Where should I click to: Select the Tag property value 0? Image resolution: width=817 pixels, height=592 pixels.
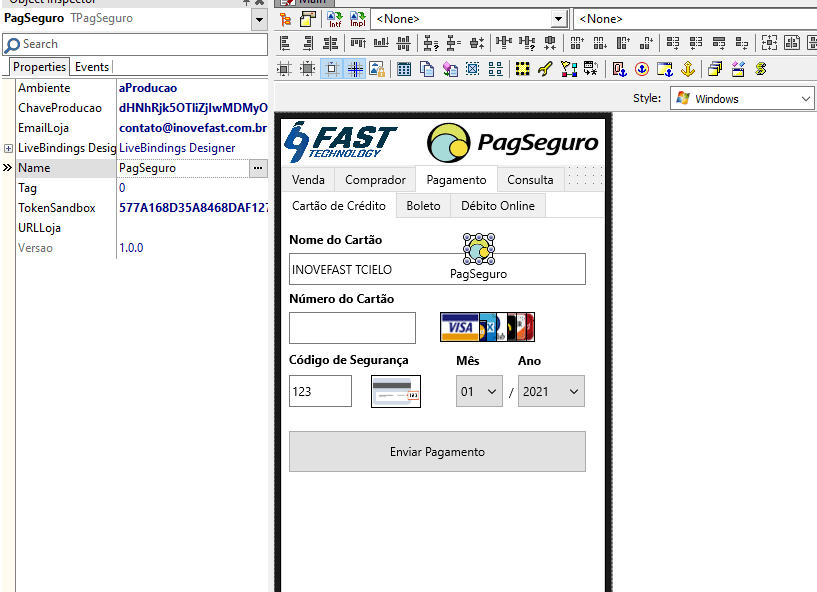click(x=122, y=188)
